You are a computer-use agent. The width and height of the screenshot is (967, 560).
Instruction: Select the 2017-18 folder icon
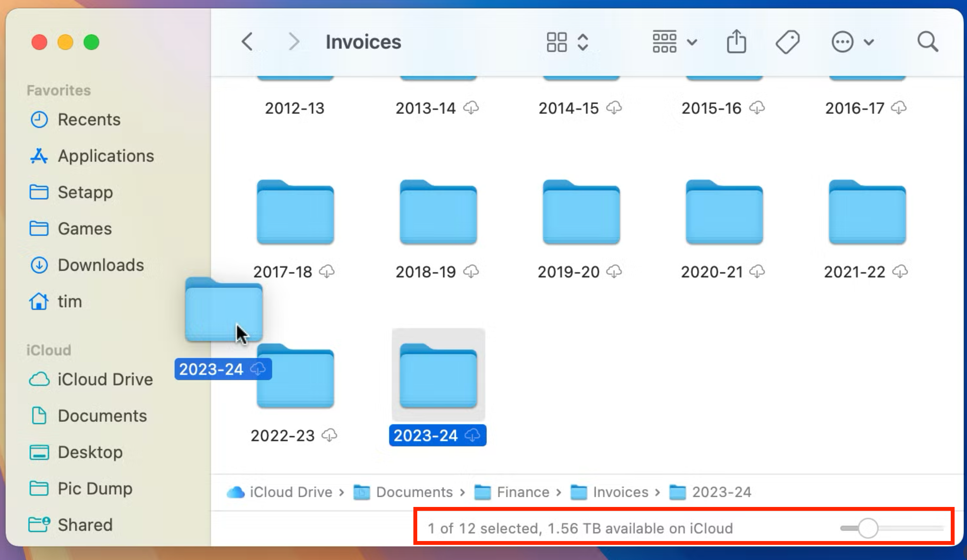click(x=295, y=212)
